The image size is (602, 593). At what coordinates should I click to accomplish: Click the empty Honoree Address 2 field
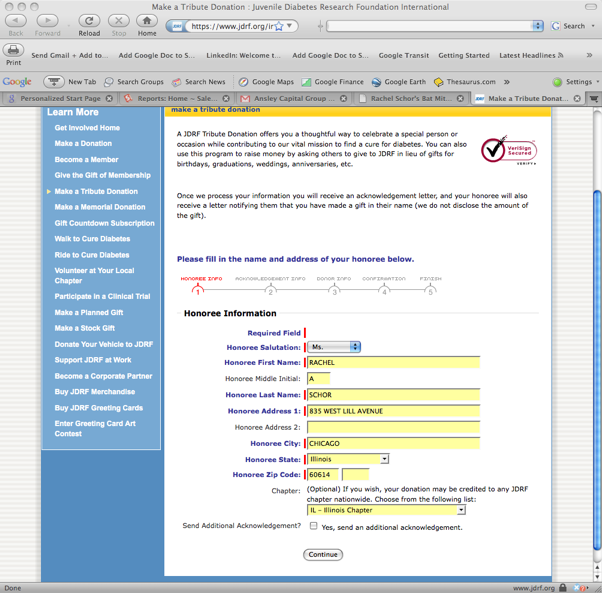click(393, 427)
